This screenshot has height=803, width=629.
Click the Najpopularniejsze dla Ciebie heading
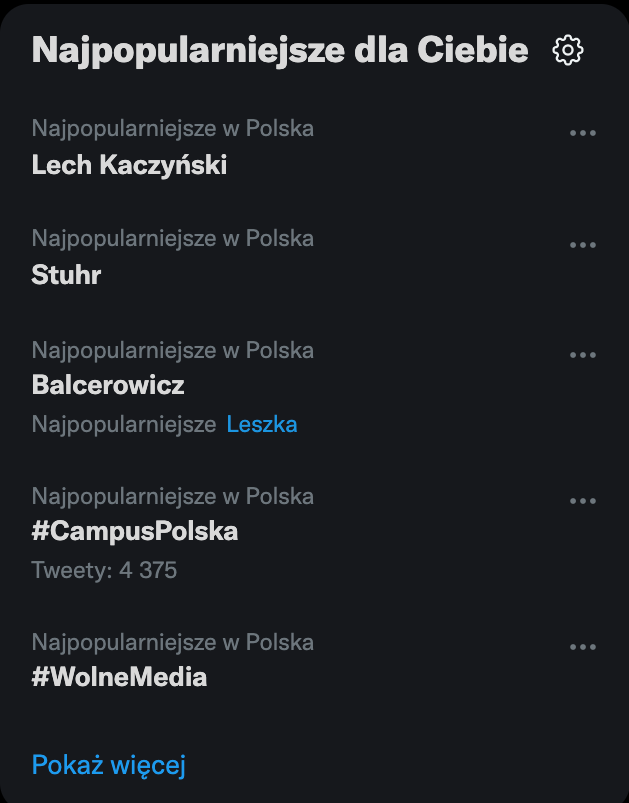pyautogui.click(x=280, y=50)
